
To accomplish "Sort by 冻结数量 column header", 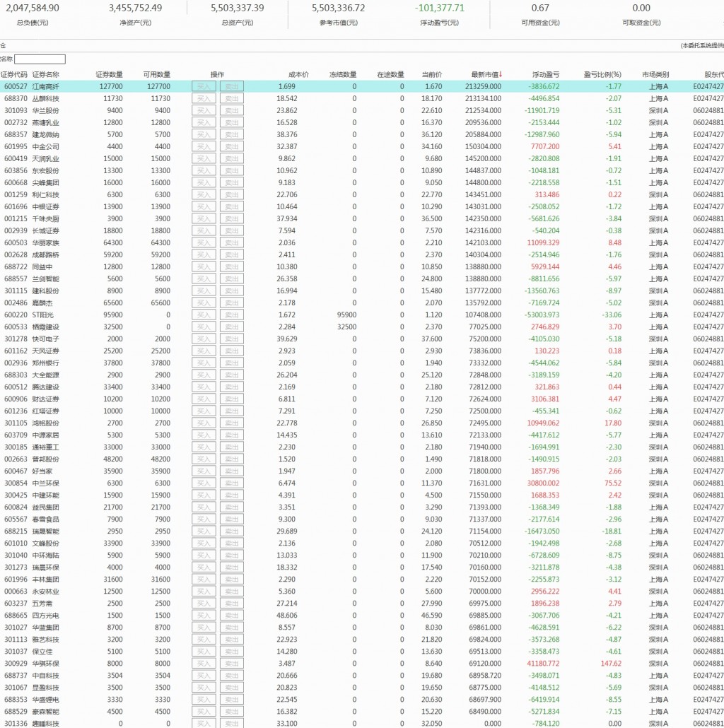I will pyautogui.click(x=343, y=74).
